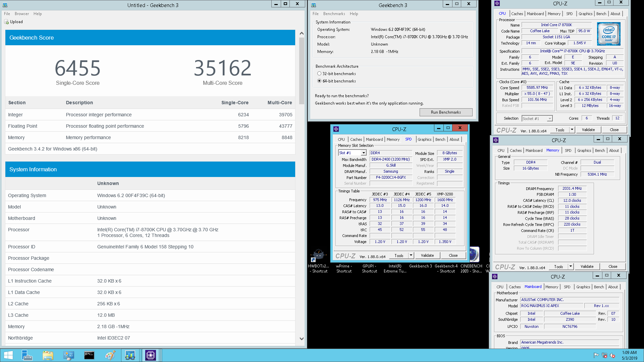Click the Geekbench 3 desktop shortcut label
644x362 pixels.
coord(421,266)
